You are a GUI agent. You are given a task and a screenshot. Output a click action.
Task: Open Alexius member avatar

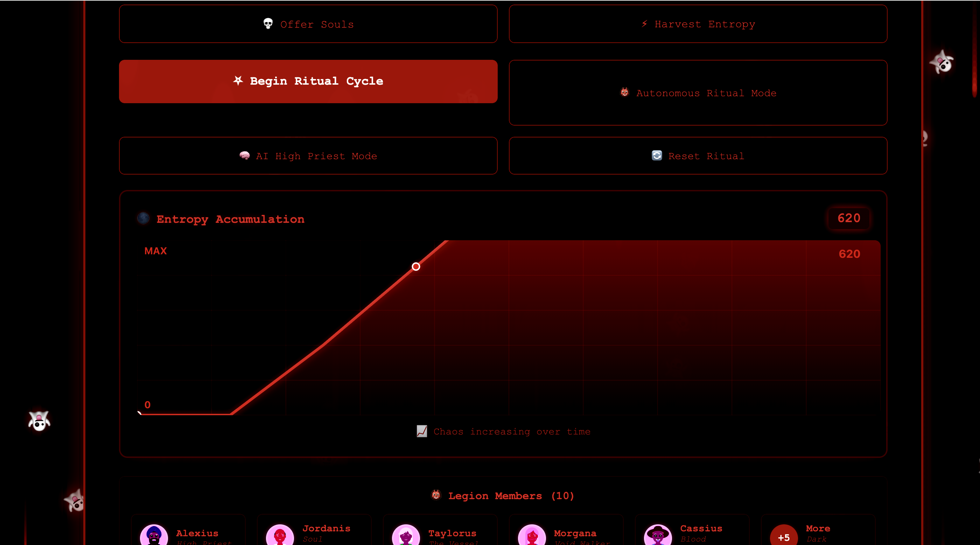point(154,536)
